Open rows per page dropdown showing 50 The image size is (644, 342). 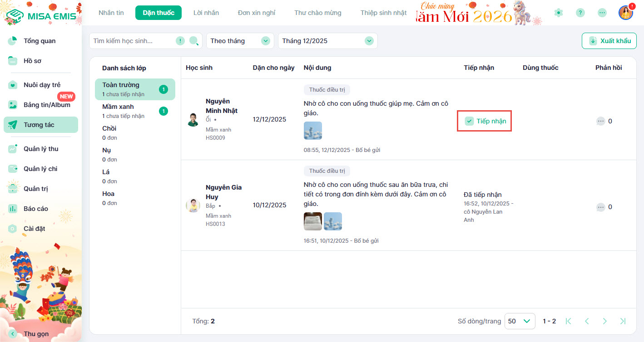[x=519, y=321]
